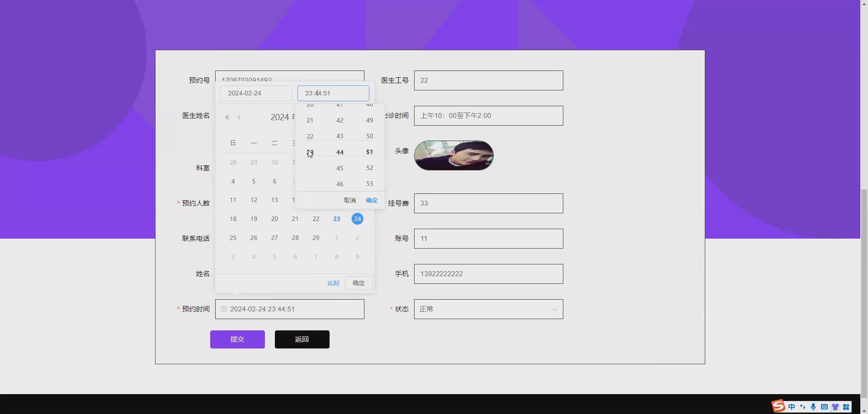
Task: Go to previous month with single arrow
Action: pos(239,117)
